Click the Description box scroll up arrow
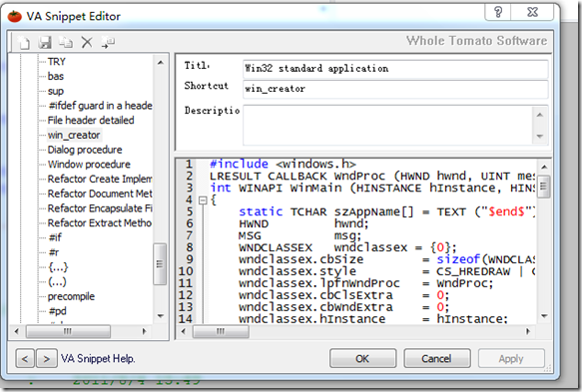The height and width of the screenshot is (392, 582). (x=540, y=115)
